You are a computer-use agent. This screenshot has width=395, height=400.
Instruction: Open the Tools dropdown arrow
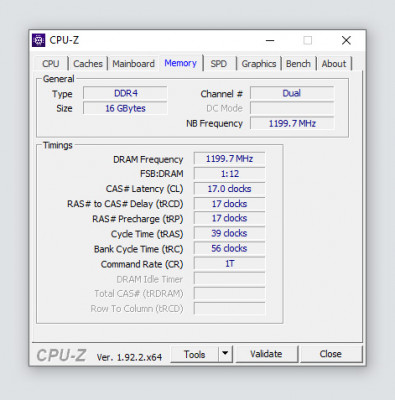(x=225, y=354)
